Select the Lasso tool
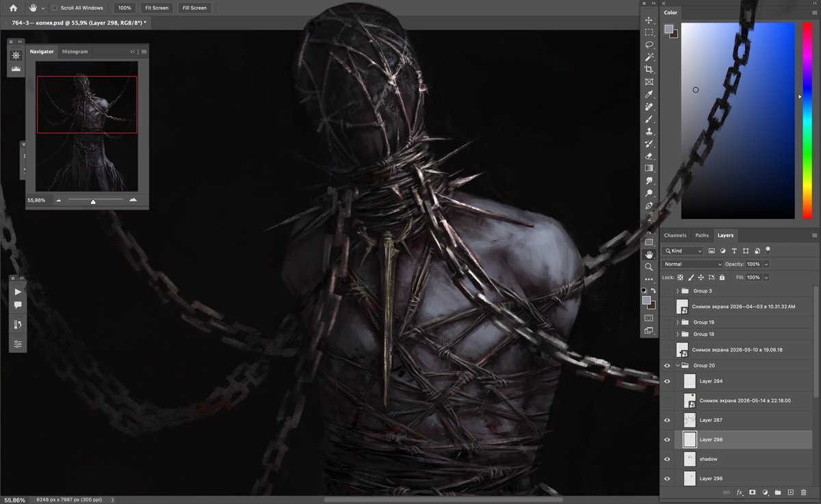 click(649, 44)
